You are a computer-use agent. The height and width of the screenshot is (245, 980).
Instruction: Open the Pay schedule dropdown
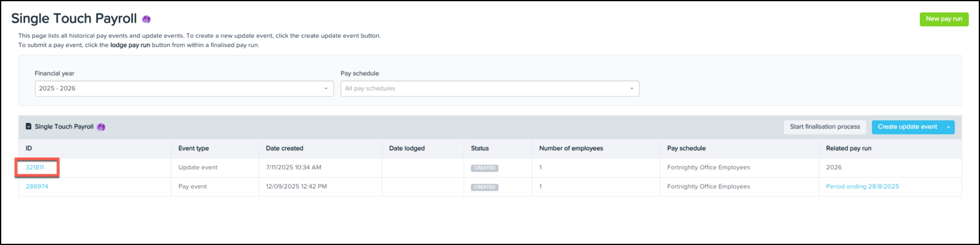click(490, 88)
